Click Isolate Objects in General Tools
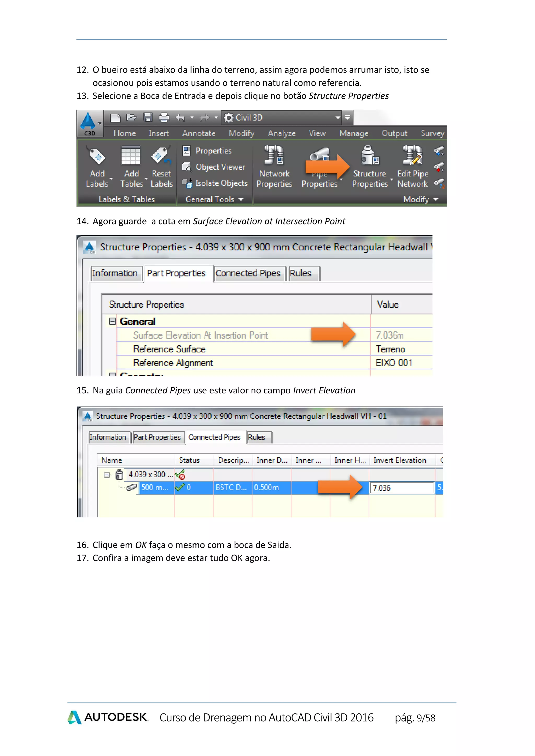 (x=215, y=183)
